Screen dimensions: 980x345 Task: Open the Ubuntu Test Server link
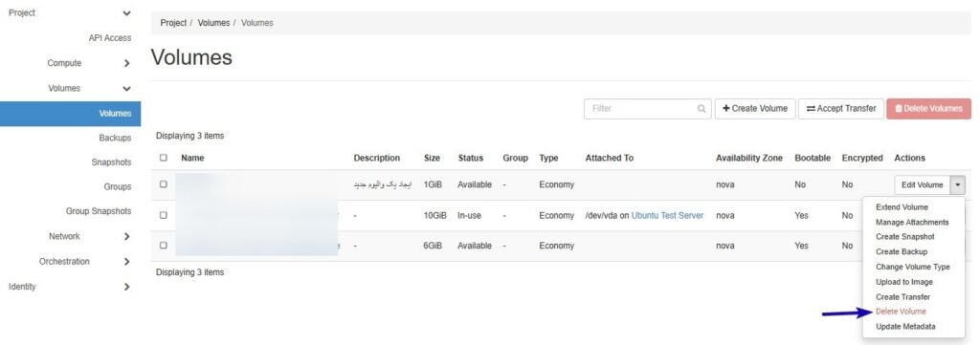[x=667, y=215]
